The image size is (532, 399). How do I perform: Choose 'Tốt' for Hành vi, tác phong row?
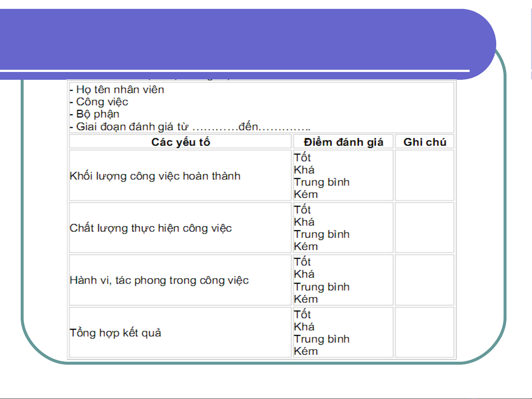click(x=302, y=262)
